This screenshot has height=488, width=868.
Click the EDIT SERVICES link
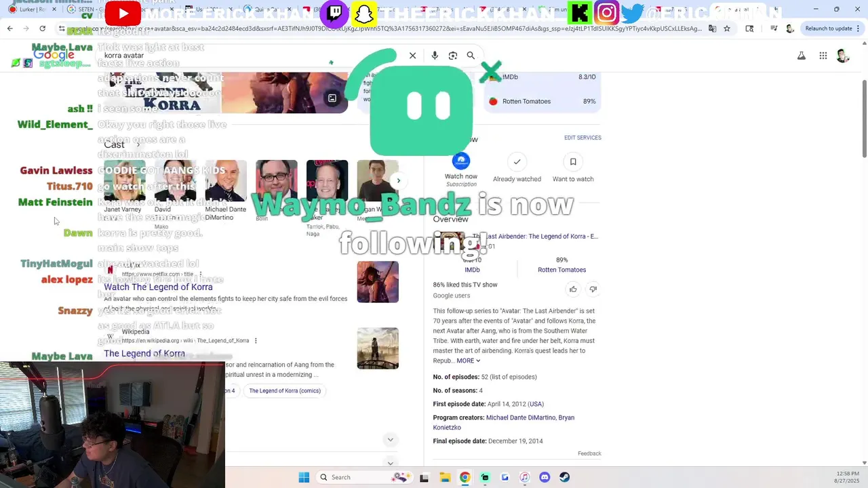tap(583, 138)
